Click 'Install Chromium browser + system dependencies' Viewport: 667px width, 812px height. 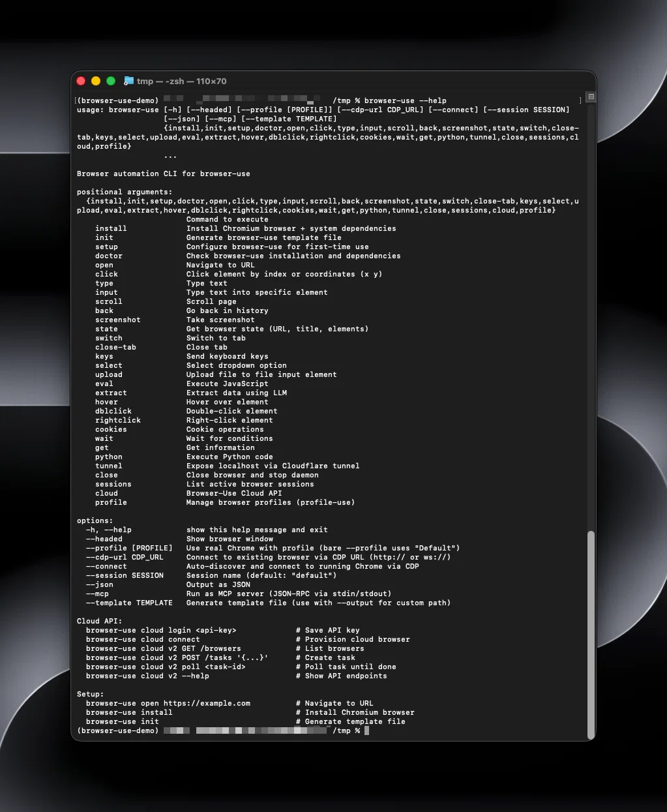291,228
